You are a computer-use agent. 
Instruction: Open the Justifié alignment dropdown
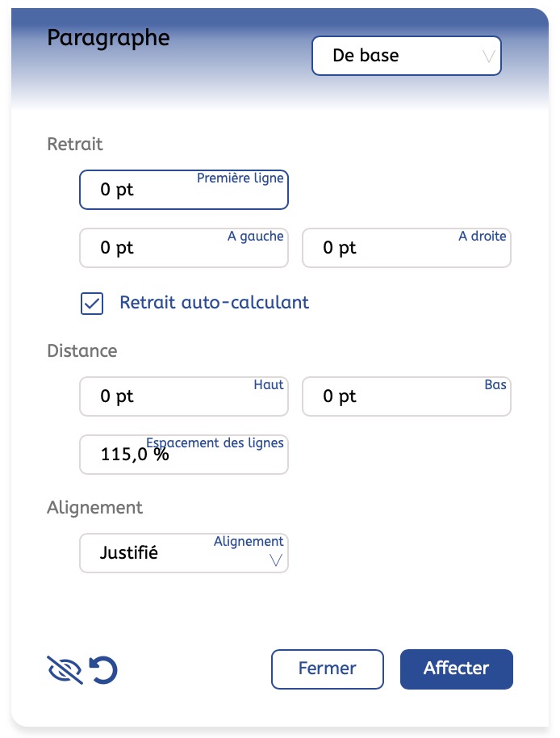184,553
